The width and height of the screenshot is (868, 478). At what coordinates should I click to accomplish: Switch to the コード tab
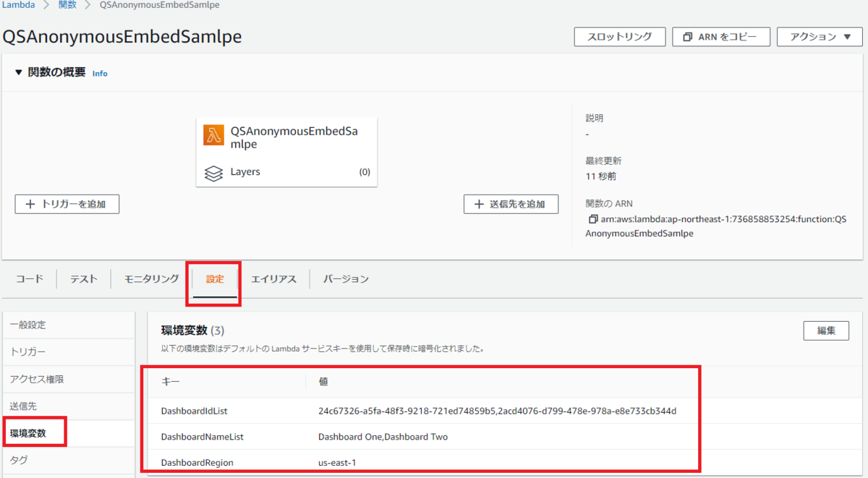[30, 278]
